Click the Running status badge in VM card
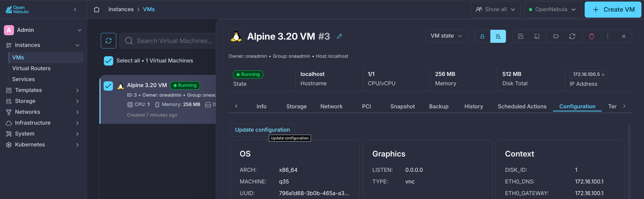The width and height of the screenshot is (644, 199). pyautogui.click(x=185, y=85)
